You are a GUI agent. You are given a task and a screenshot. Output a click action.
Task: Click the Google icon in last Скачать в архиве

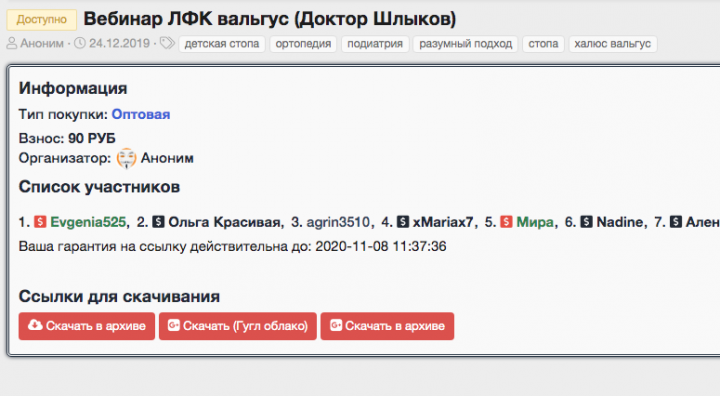(x=336, y=325)
